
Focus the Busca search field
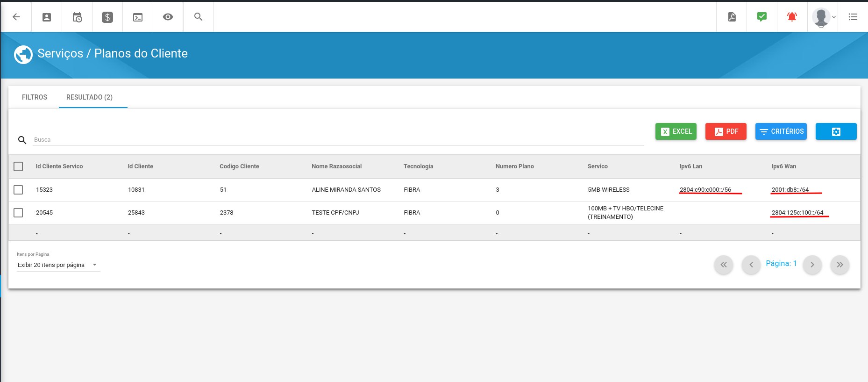point(338,140)
